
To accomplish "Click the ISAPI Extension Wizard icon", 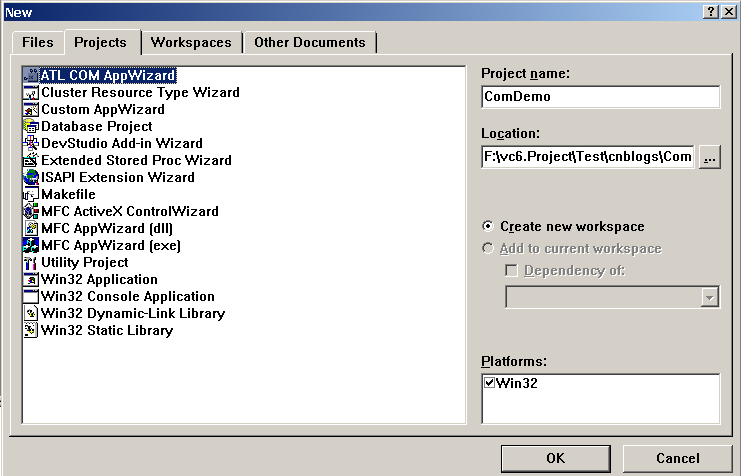I will [31, 177].
